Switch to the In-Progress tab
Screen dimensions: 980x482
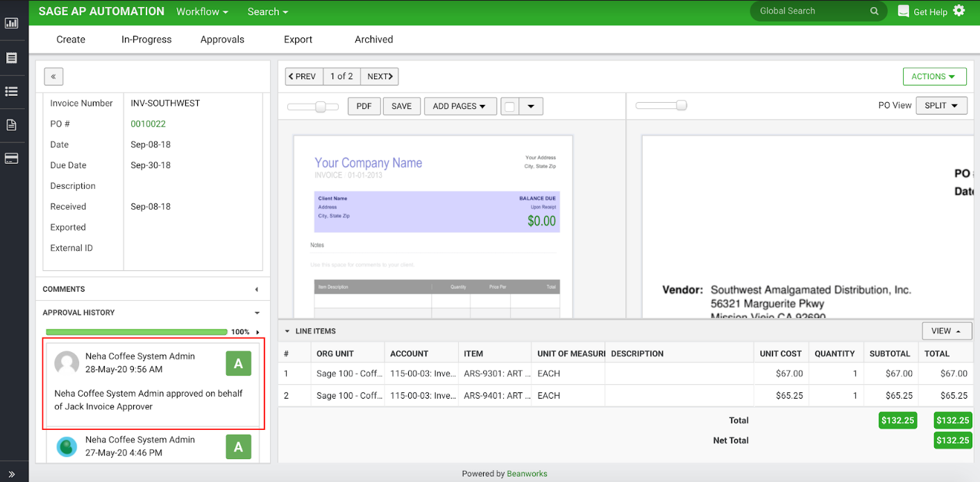[x=146, y=40]
